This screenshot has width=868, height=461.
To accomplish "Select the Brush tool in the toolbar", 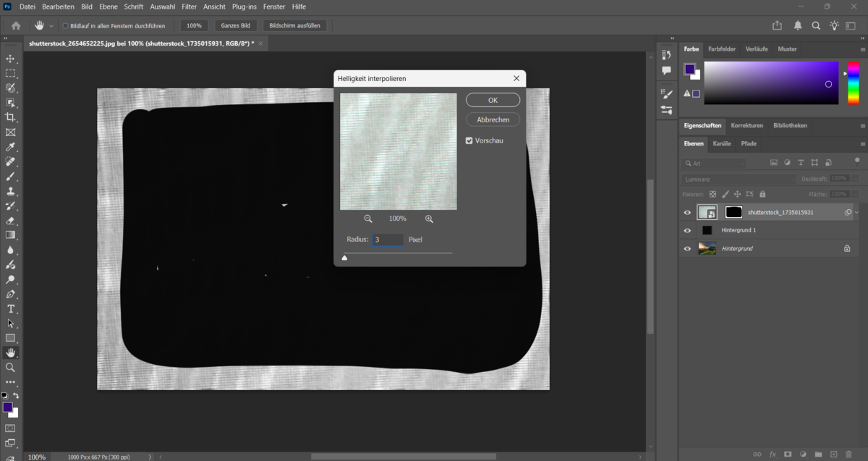I will [x=10, y=177].
